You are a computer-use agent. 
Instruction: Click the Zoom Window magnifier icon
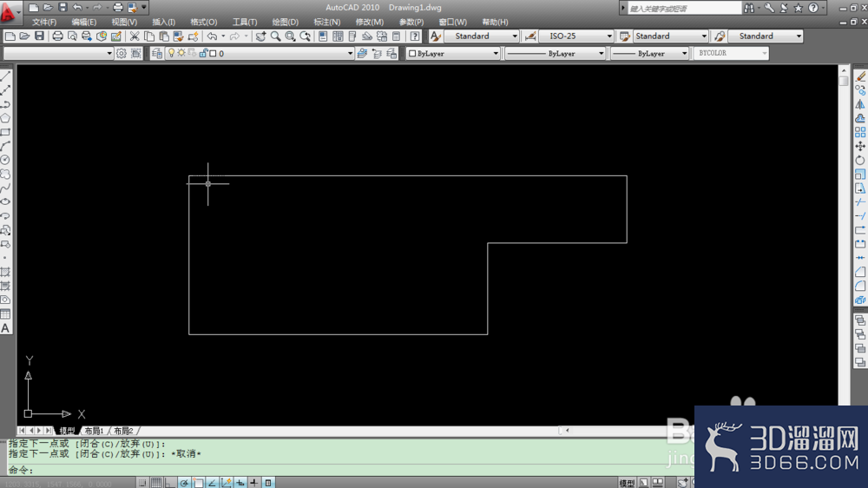(290, 36)
